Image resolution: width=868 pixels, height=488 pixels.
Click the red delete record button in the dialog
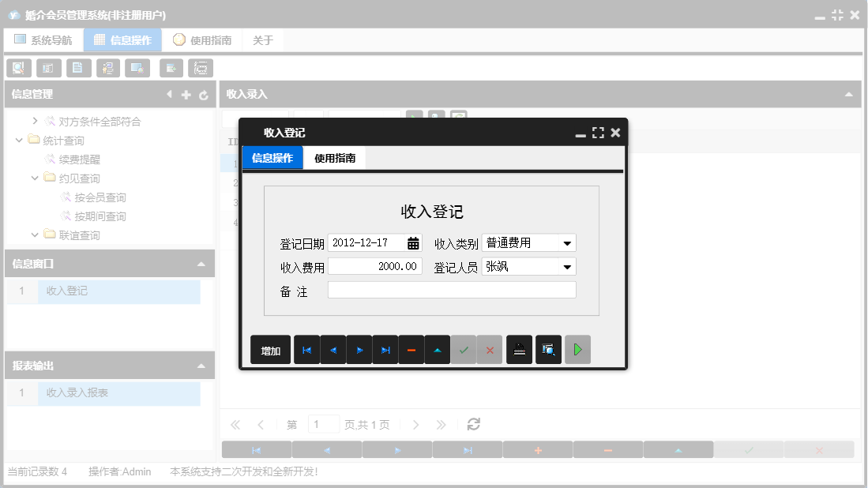coord(411,349)
